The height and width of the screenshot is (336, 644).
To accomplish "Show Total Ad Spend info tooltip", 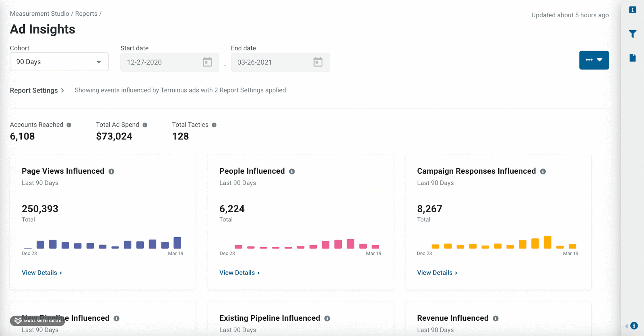I will click(x=145, y=125).
